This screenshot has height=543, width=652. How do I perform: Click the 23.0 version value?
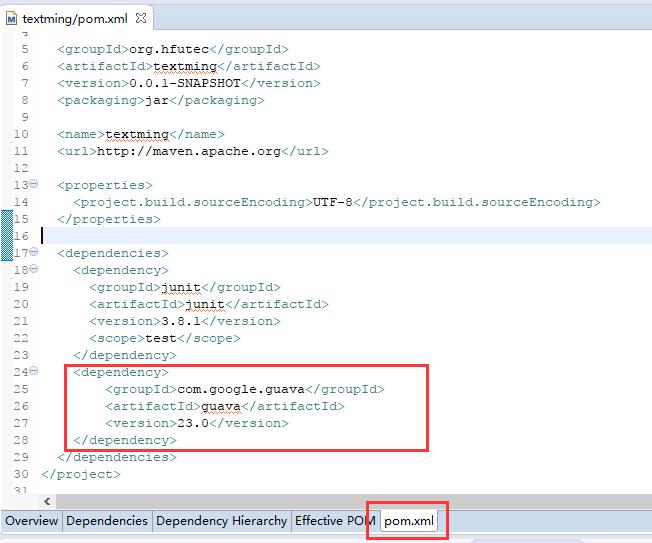point(193,423)
